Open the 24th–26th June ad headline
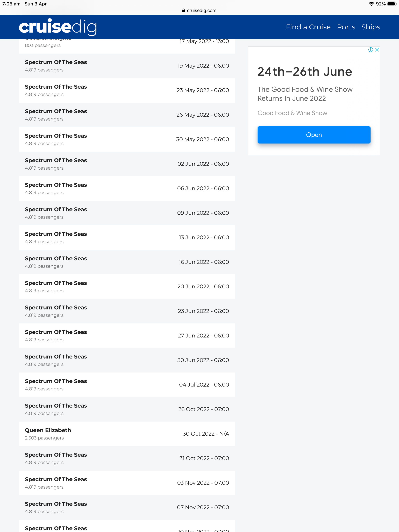Viewport: 399px width, 532px height. point(305,72)
